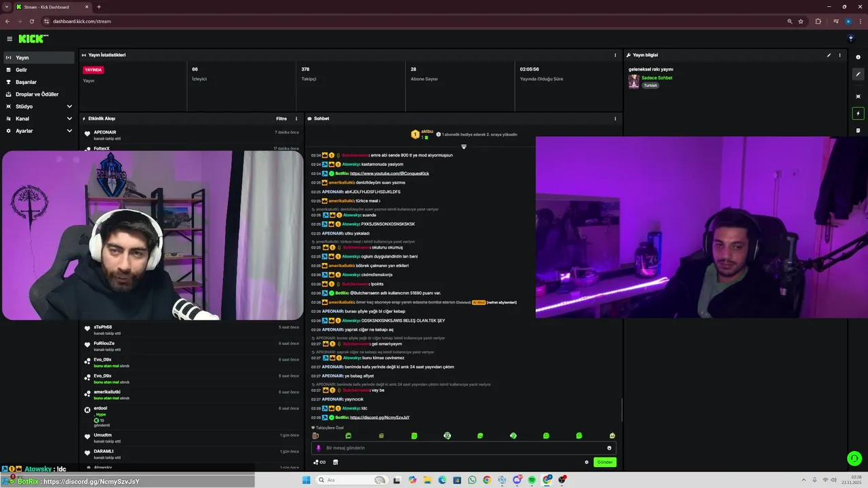Open Sohbet panel options menu
Screen dimensions: 868x488
tap(615, 119)
